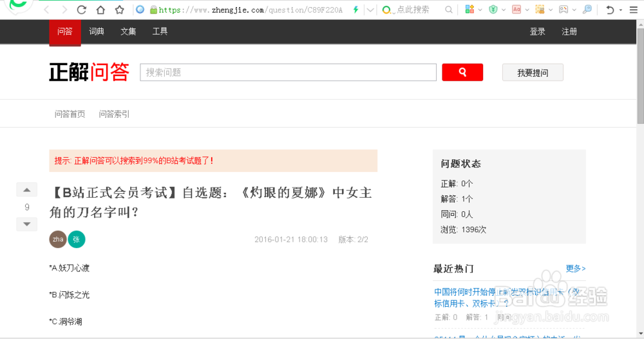The height and width of the screenshot is (339, 644).
Task: Click the blue magnifier find icon
Action: (587, 10)
